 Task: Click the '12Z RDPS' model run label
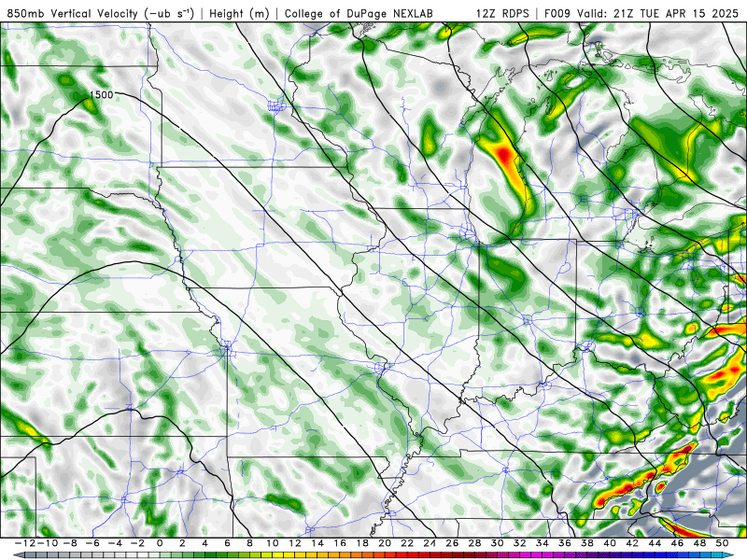click(x=502, y=13)
